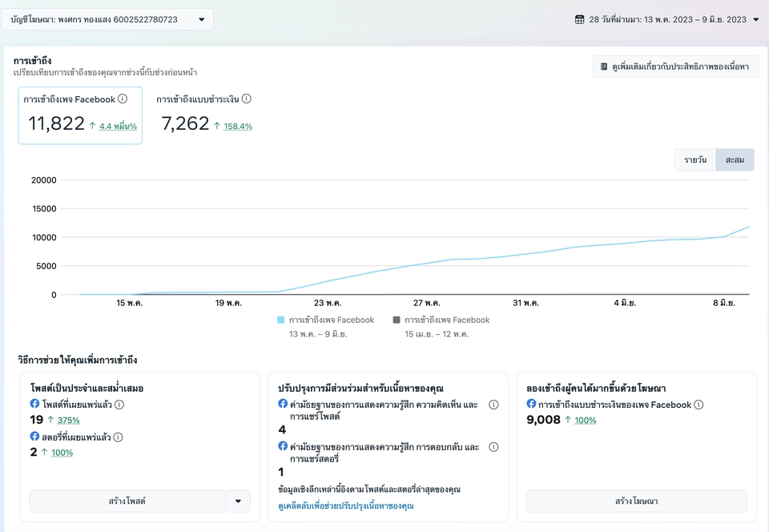The image size is (769, 532).
Task: Click the up arrow beside 4.4 หมื่น%
Action: (x=92, y=126)
